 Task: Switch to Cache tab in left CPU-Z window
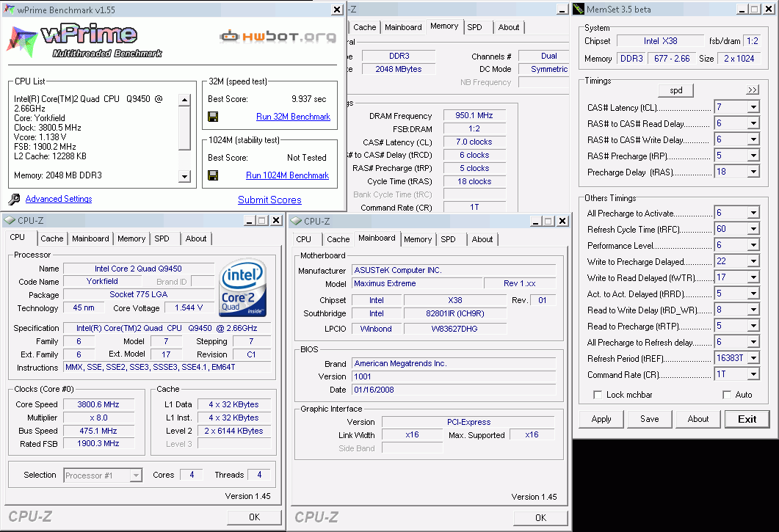[x=52, y=239]
